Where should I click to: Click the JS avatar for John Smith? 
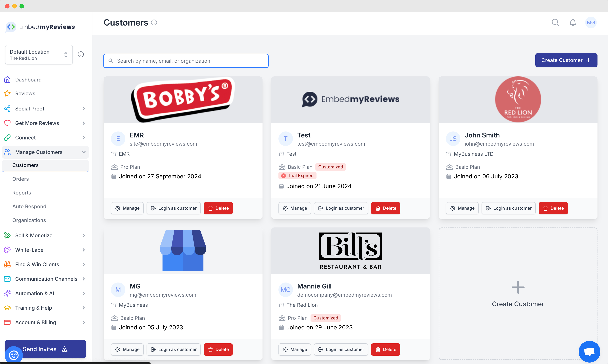[x=453, y=139]
